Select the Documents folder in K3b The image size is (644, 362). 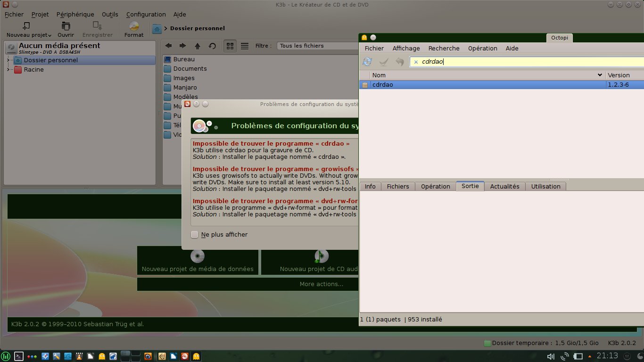[x=185, y=68]
